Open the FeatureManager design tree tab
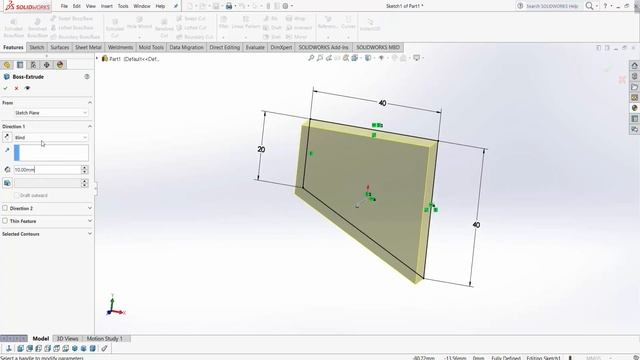The image size is (640, 360). [x=7, y=65]
